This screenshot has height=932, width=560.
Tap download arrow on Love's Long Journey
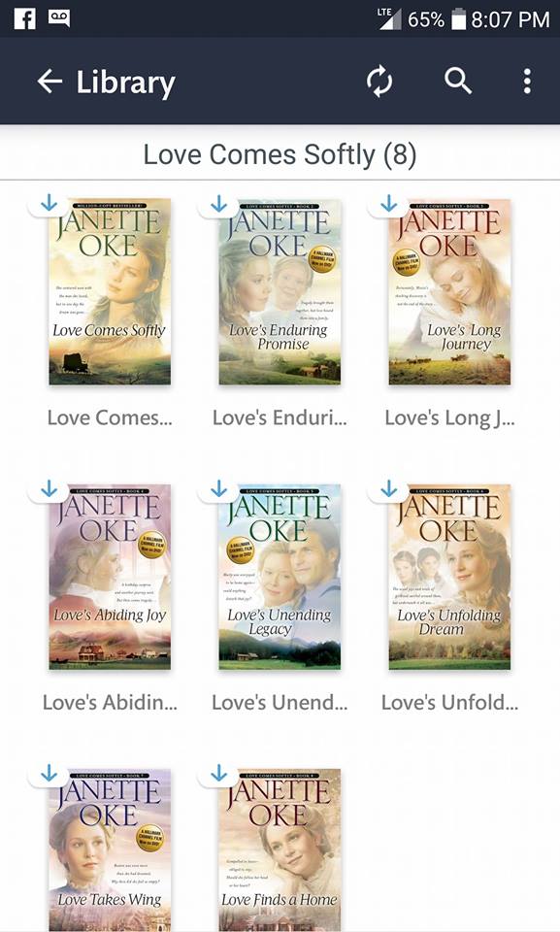(389, 203)
